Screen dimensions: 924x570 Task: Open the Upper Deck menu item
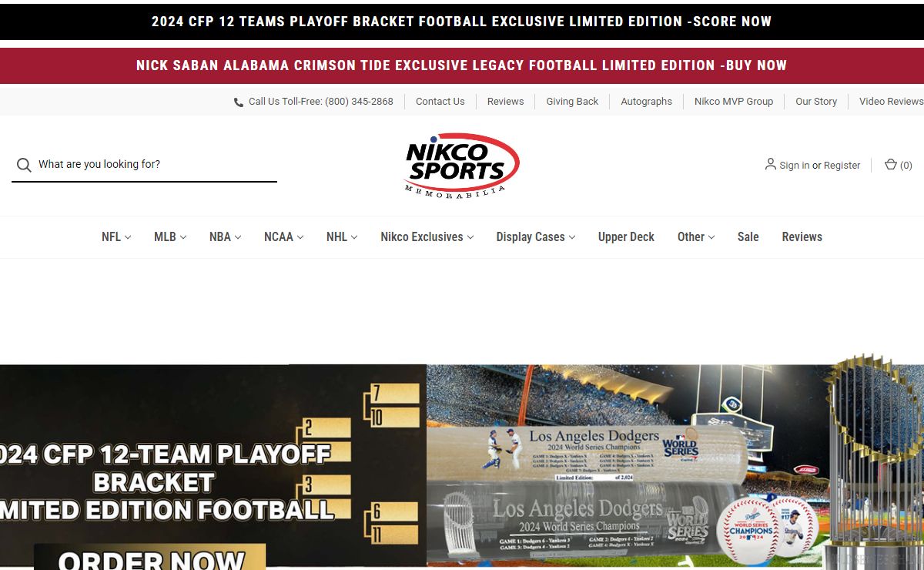pos(626,237)
